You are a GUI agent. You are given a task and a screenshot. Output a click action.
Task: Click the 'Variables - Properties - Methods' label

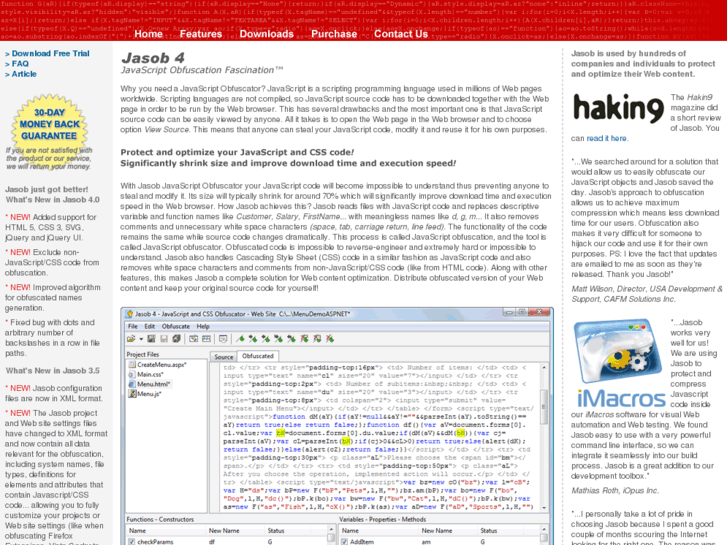click(x=382, y=519)
